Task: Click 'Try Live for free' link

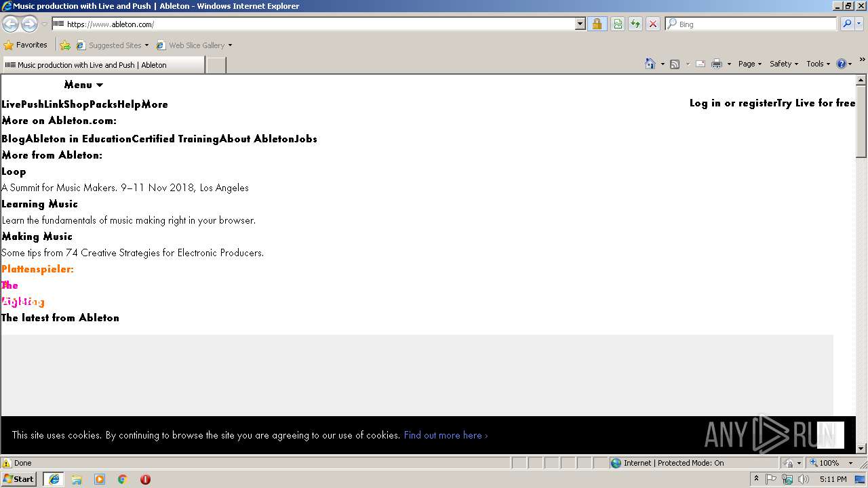Action: pyautogui.click(x=816, y=103)
